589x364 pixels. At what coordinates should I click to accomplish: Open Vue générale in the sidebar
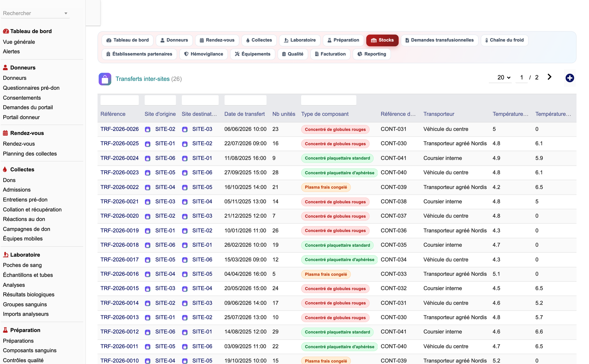(19, 42)
